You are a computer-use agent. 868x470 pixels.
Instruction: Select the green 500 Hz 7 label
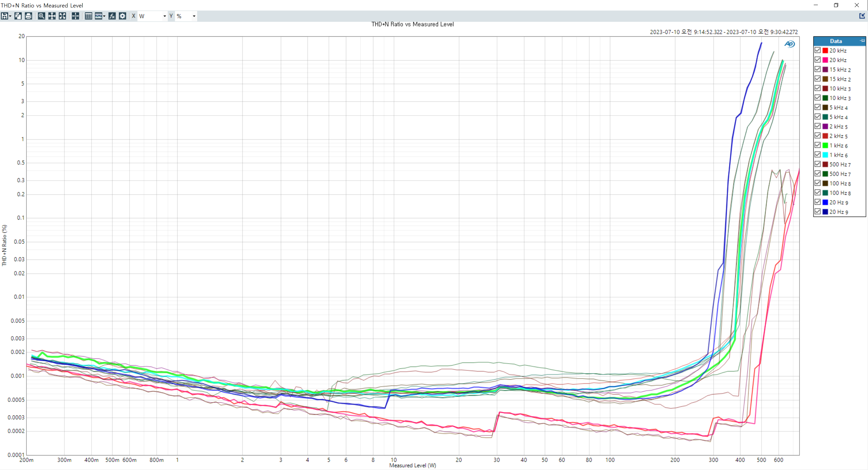[x=840, y=174]
